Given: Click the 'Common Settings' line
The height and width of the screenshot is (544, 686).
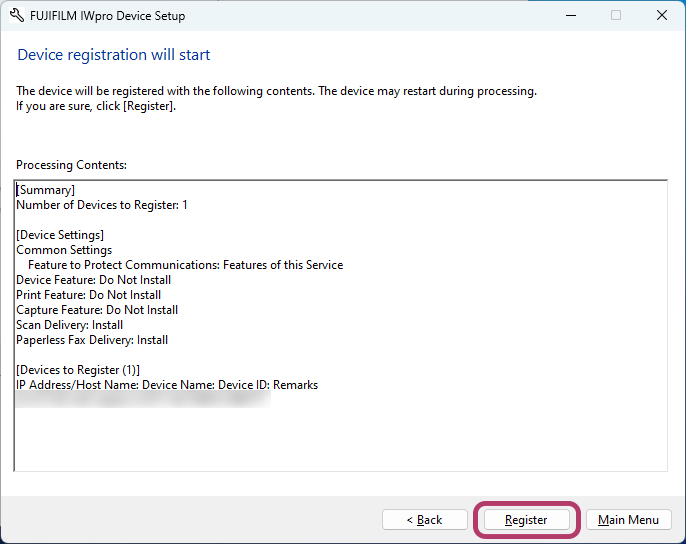Looking at the screenshot, I should [x=64, y=250].
